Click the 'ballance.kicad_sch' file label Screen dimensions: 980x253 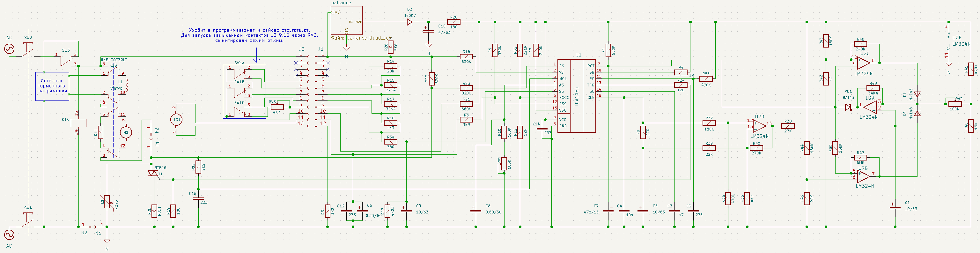click(361, 38)
